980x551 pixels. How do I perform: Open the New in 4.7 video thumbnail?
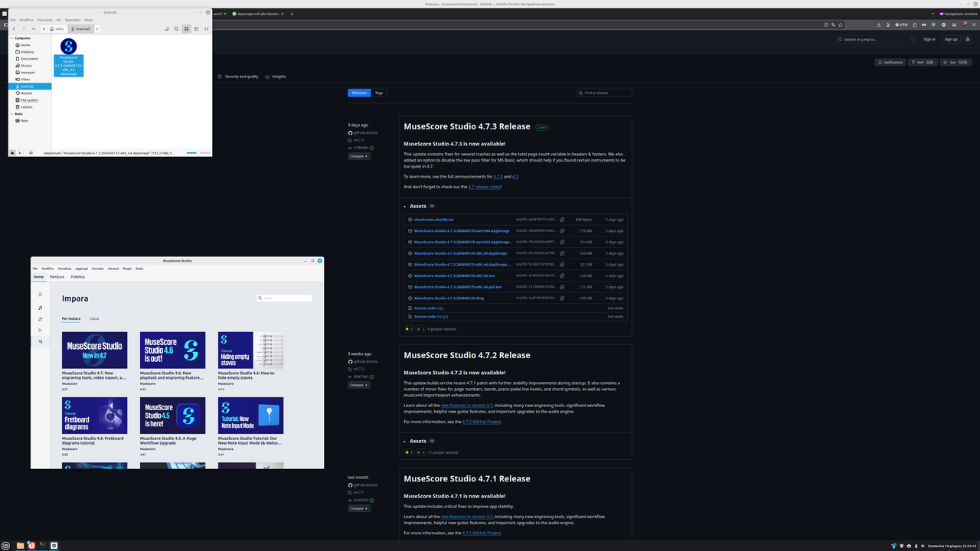95,350
